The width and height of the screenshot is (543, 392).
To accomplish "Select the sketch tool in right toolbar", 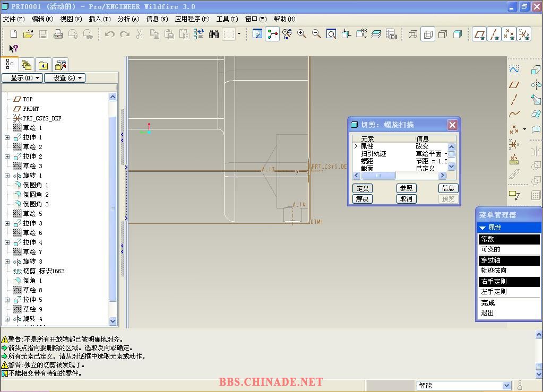I will coord(514,70).
